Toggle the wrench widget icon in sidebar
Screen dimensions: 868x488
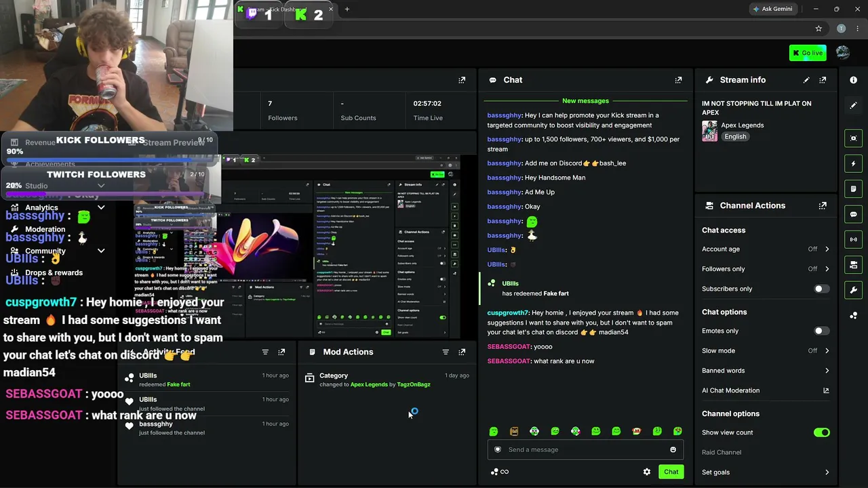click(853, 290)
